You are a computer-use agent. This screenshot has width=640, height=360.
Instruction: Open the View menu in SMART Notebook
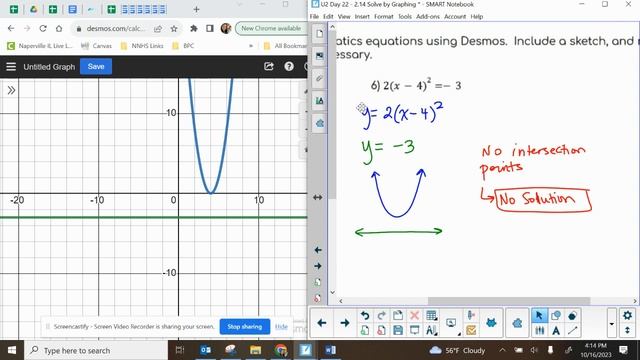[344, 16]
